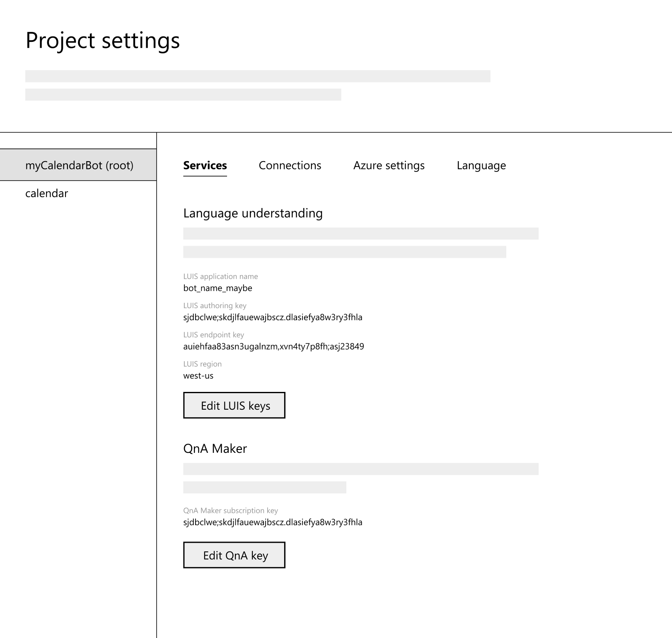
Task: Select the LUIS endpoint key text
Action: pos(274,346)
